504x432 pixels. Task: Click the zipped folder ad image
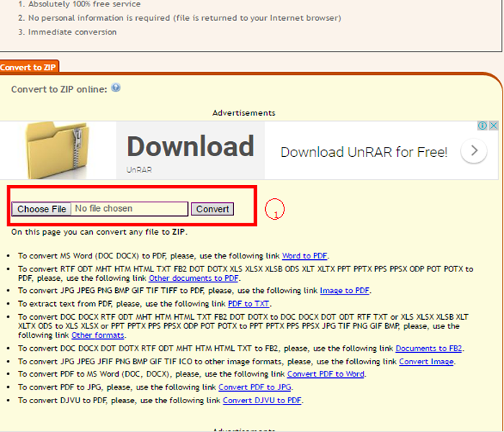[x=57, y=150]
